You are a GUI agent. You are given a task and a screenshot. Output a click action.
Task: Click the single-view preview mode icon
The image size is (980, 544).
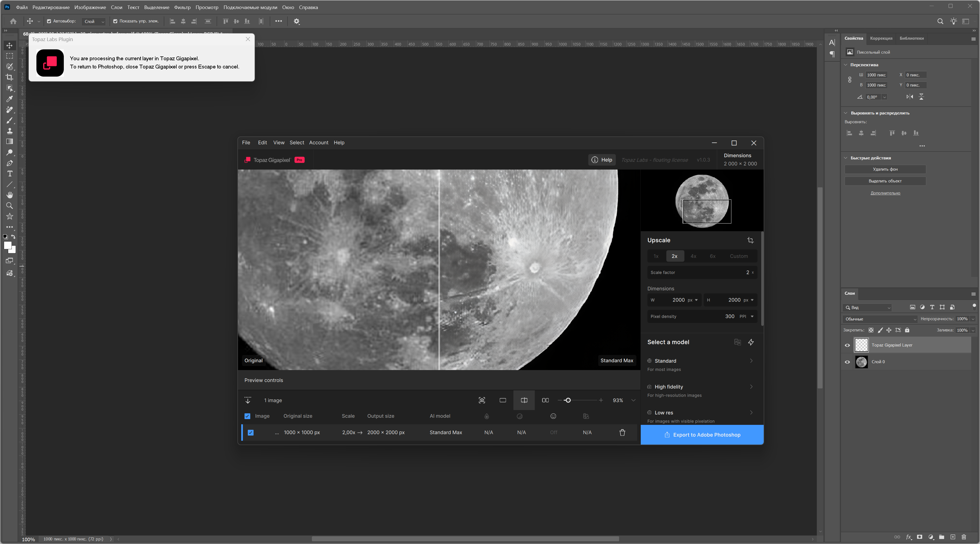(502, 400)
